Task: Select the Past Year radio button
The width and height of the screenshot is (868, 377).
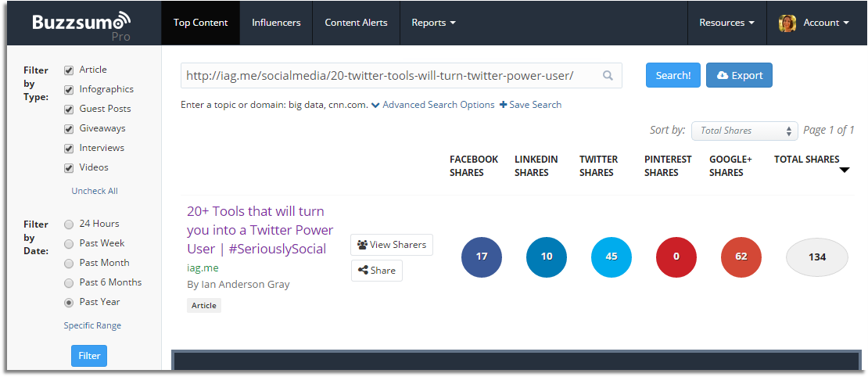Action: click(69, 302)
